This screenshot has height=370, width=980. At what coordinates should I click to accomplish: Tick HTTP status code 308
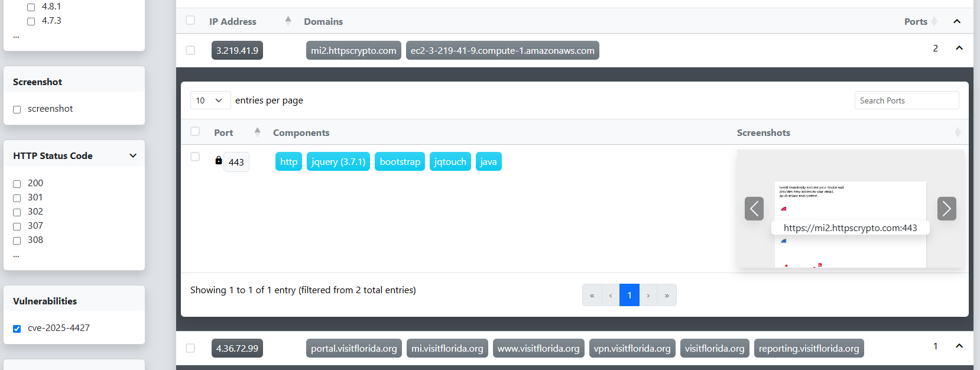pyautogui.click(x=17, y=241)
